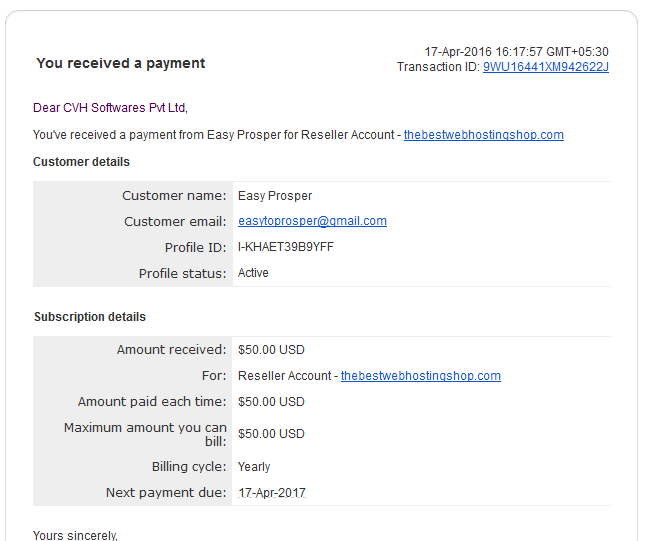Screen dimensions: 654x541
Task: Click the 'Customer email:' label
Action: 175,221
